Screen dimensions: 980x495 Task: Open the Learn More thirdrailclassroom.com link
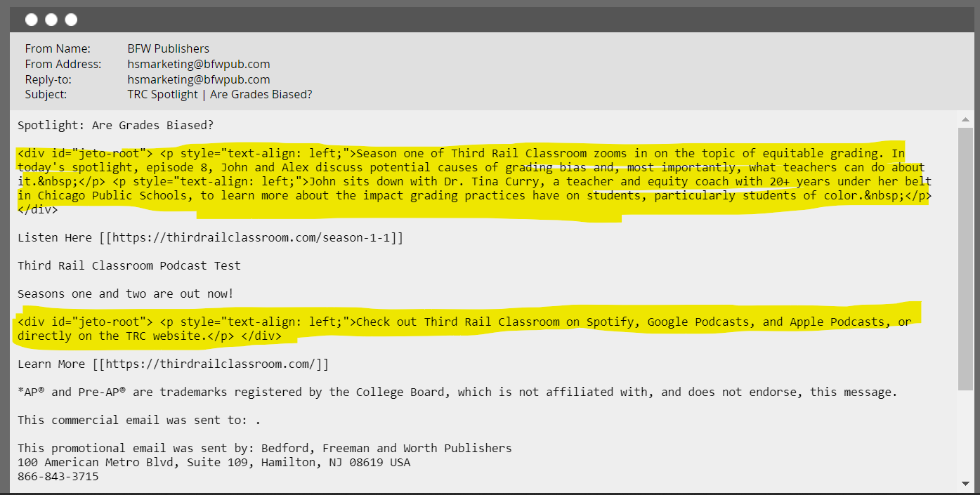point(211,364)
